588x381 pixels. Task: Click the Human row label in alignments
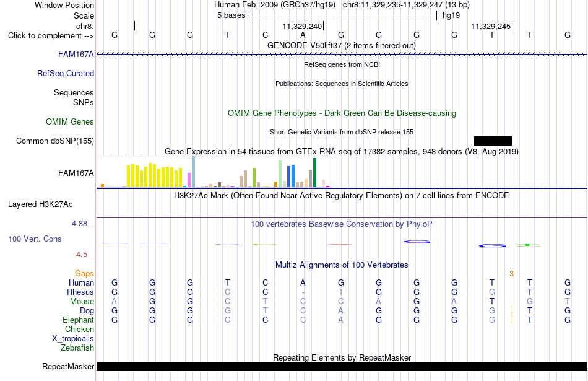[x=81, y=283]
